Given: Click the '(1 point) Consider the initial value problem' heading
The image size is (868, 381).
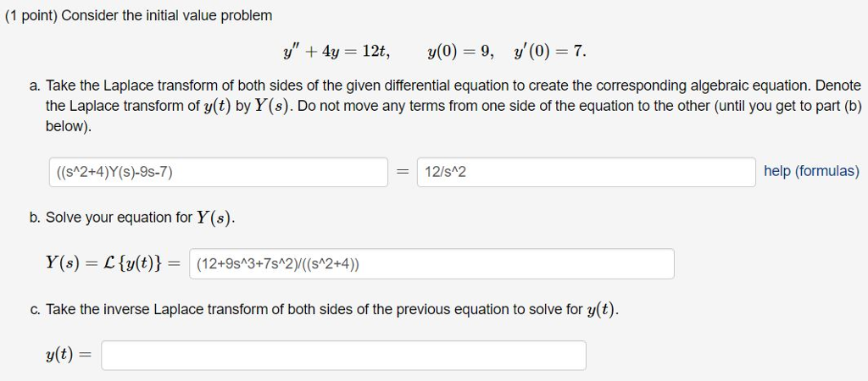Looking at the screenshot, I should (x=138, y=15).
